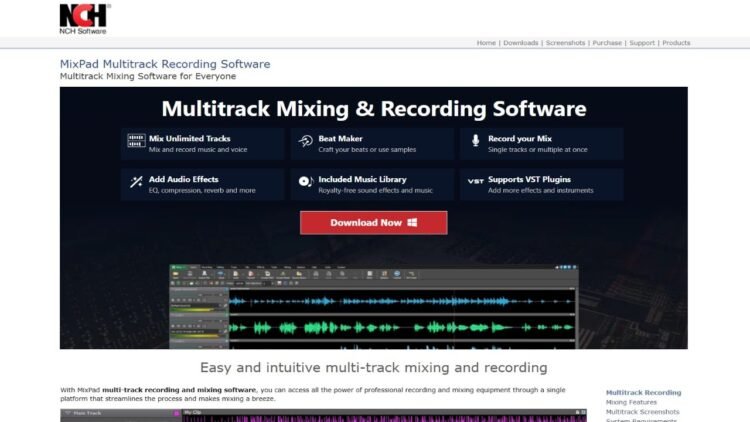Screen dimensions: 750x422
Task: Select the Supports VST Plugins title
Action: tap(529, 179)
